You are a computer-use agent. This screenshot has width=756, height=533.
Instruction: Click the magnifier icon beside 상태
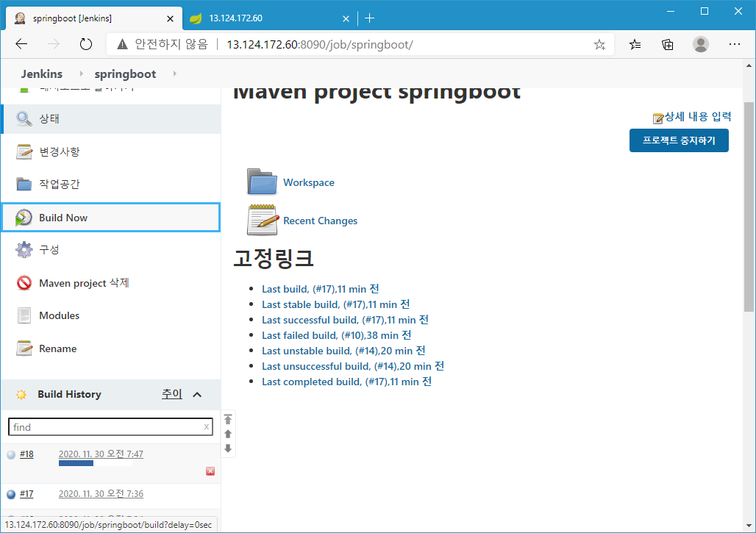click(x=24, y=118)
